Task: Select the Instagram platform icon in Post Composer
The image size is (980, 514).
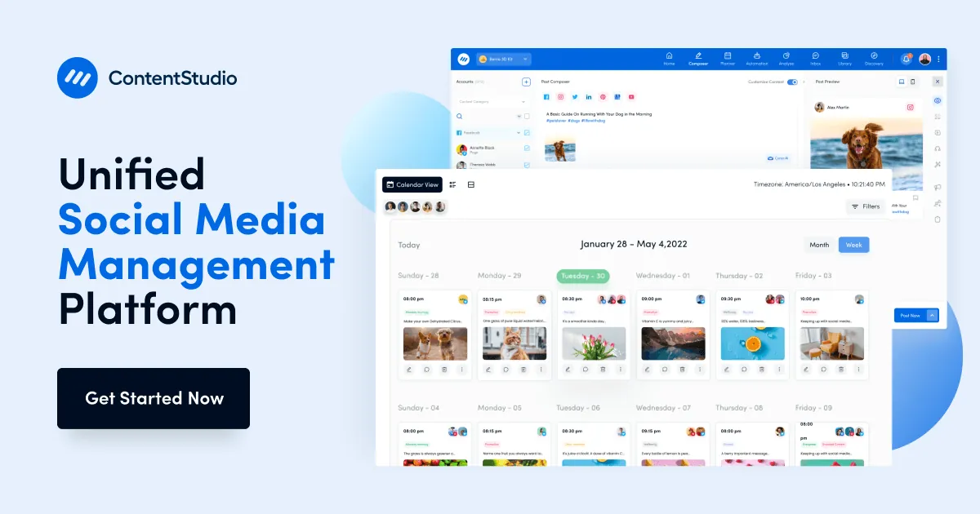Action: pyautogui.click(x=560, y=97)
